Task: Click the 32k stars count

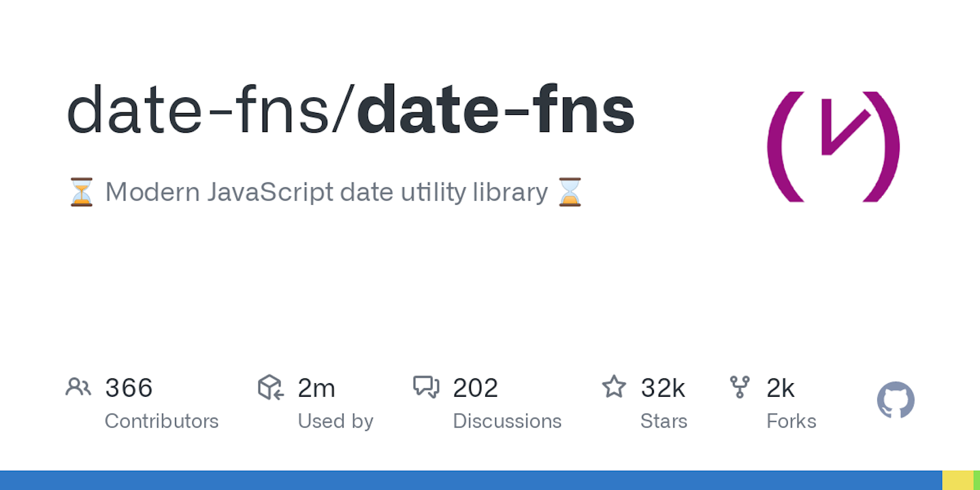Action: 663,388
